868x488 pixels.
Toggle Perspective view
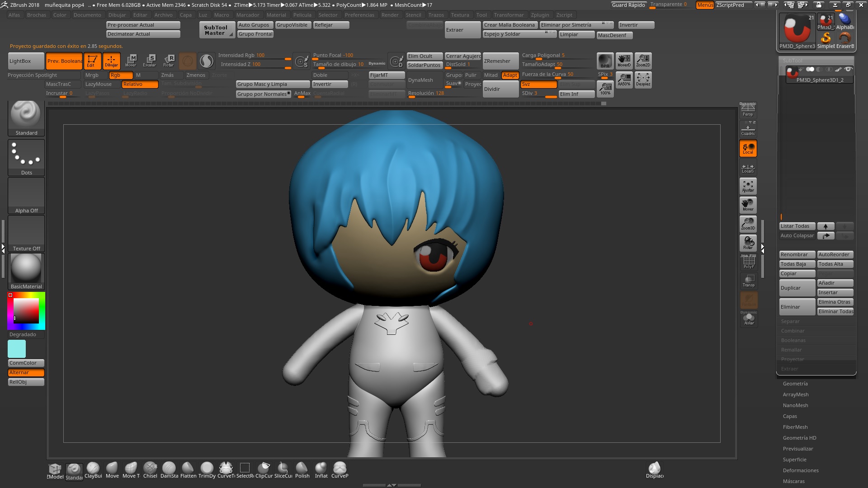point(748,110)
